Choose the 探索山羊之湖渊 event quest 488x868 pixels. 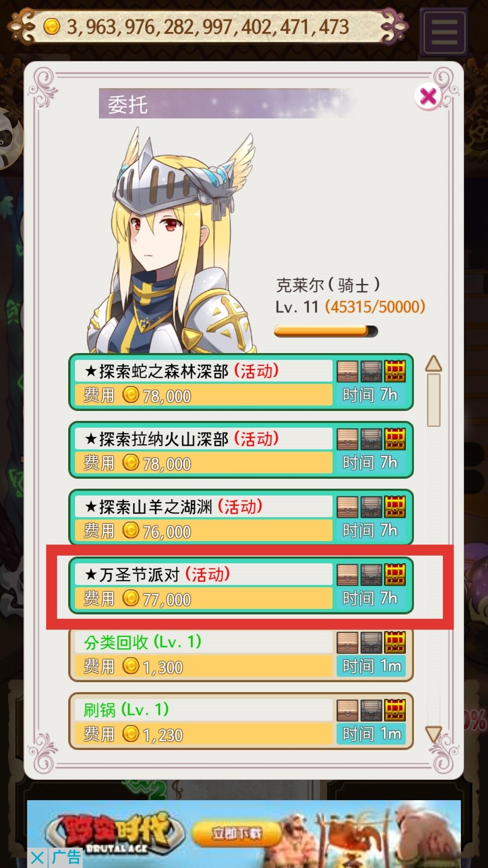241,518
